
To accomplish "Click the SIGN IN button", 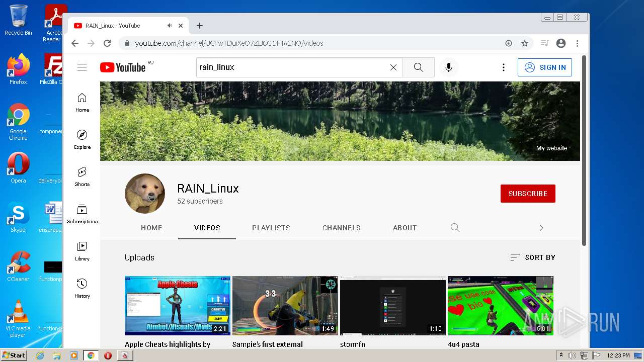I will 545,67.
